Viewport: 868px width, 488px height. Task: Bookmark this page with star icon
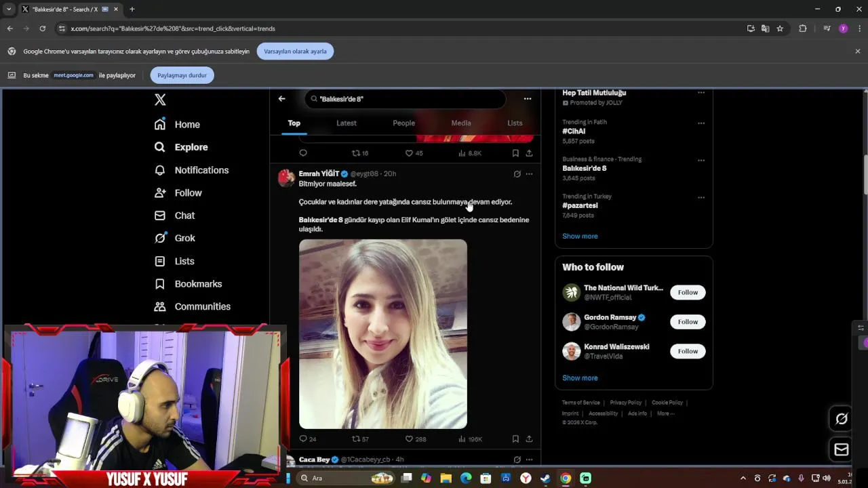click(x=780, y=28)
